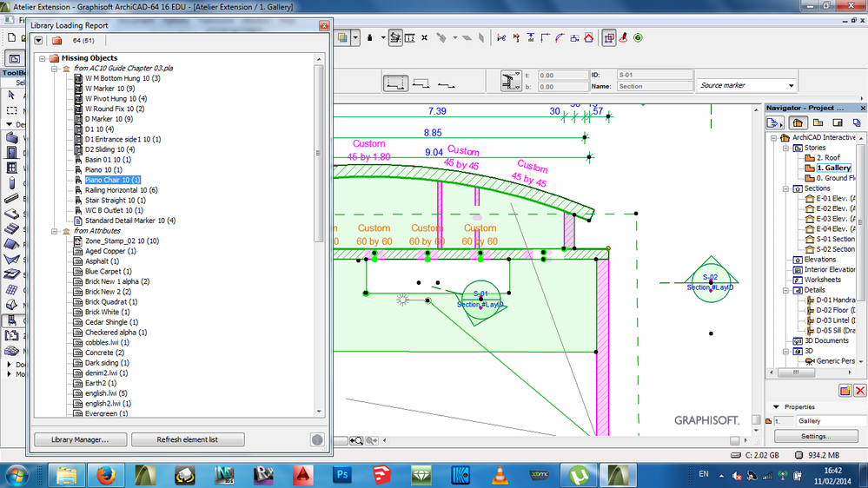This screenshot has height=488, width=868.
Task: Select the Door tool in Toolbox
Action: click(x=11, y=154)
